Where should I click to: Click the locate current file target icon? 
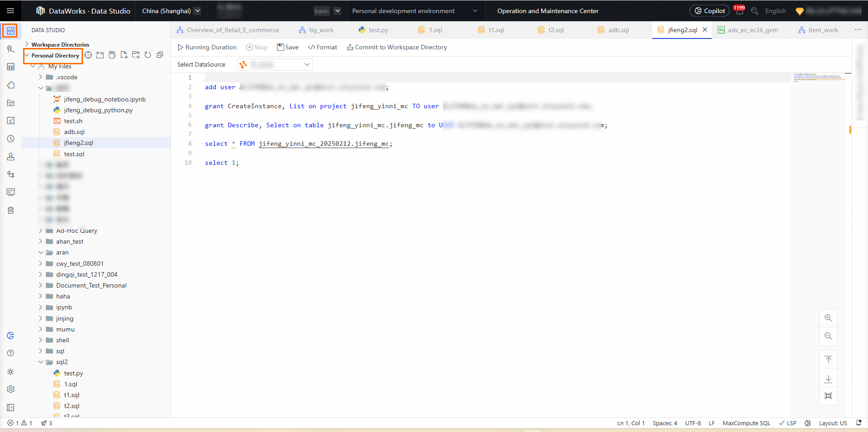pos(88,55)
